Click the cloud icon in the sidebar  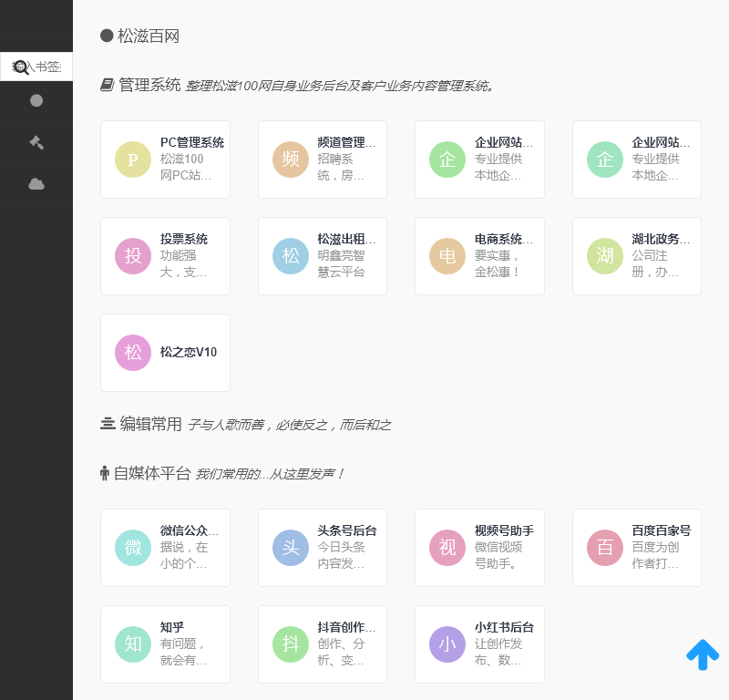coord(36,184)
